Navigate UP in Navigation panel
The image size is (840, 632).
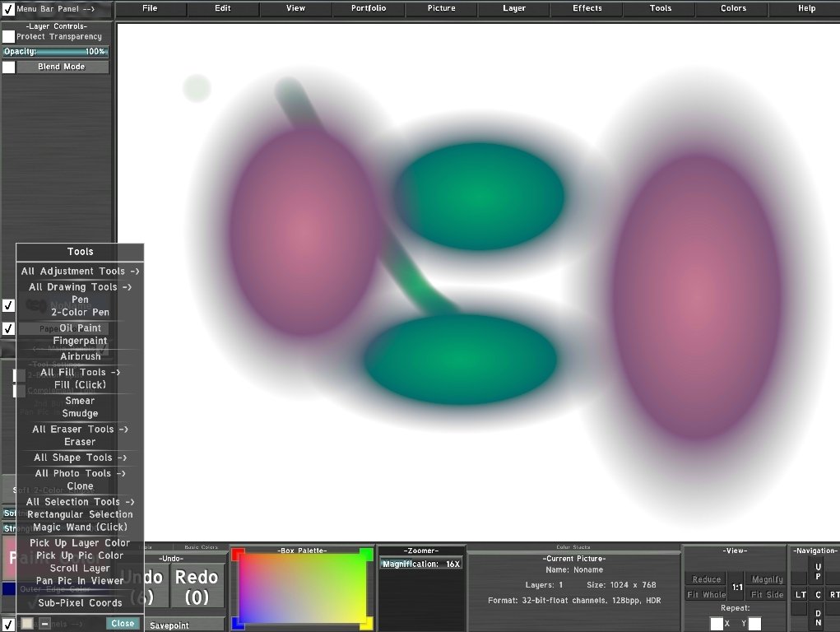[x=818, y=571]
